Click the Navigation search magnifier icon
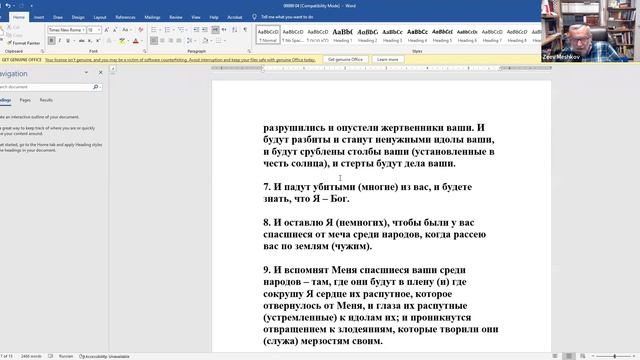 click(95, 87)
